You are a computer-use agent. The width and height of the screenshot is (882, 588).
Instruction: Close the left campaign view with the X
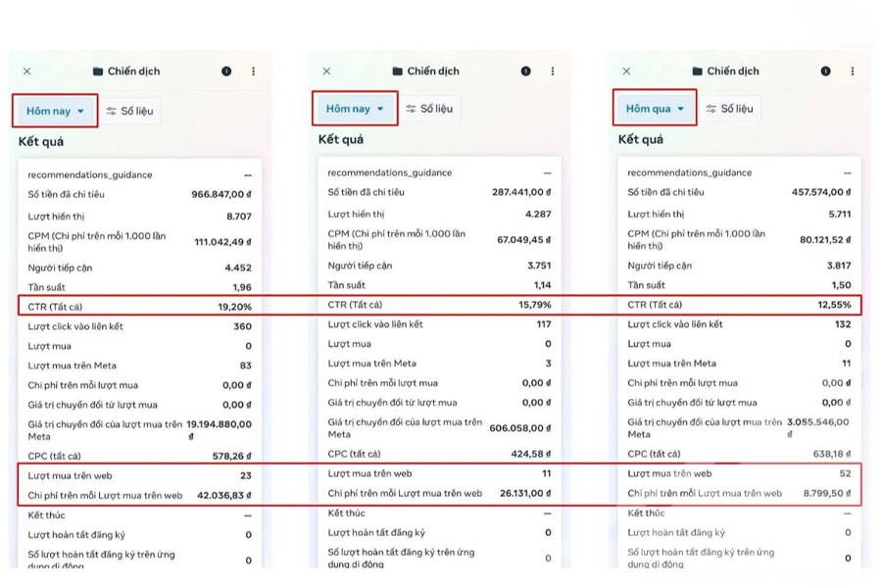click(x=27, y=71)
